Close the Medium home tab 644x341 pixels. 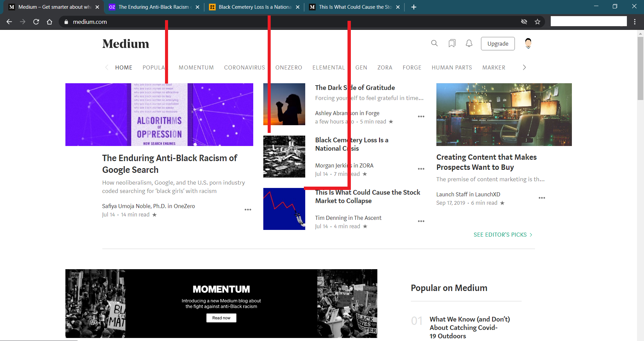(x=97, y=7)
